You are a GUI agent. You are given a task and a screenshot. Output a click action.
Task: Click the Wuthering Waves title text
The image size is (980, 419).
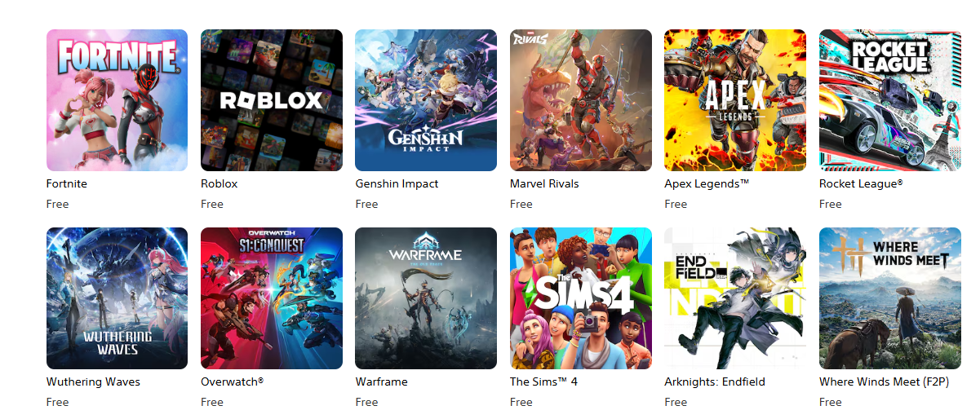[93, 382]
